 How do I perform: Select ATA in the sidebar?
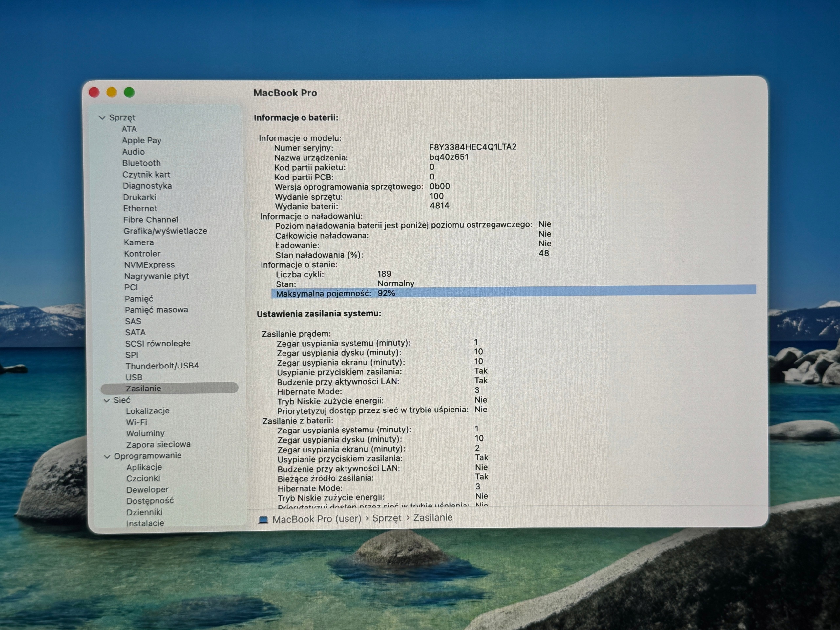pos(129,129)
